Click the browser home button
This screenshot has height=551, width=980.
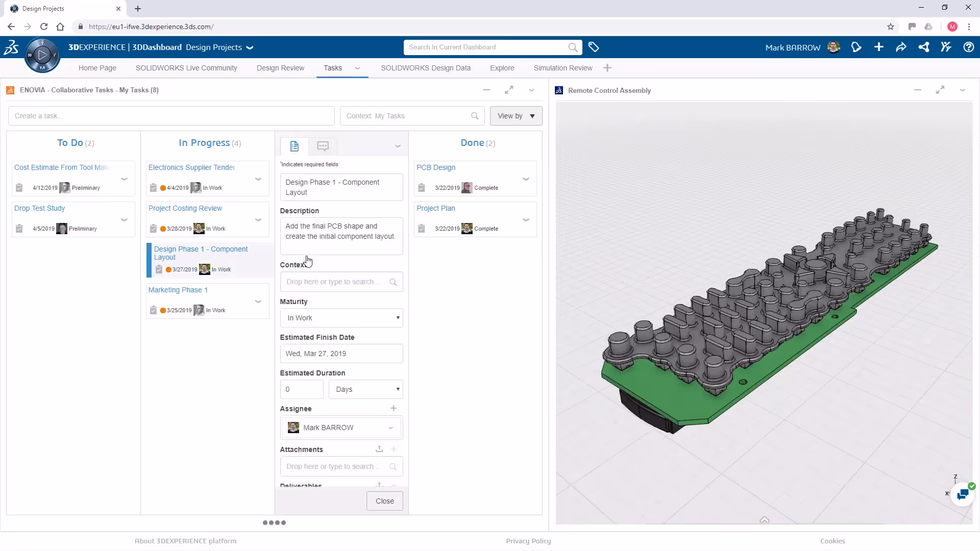[x=60, y=27]
